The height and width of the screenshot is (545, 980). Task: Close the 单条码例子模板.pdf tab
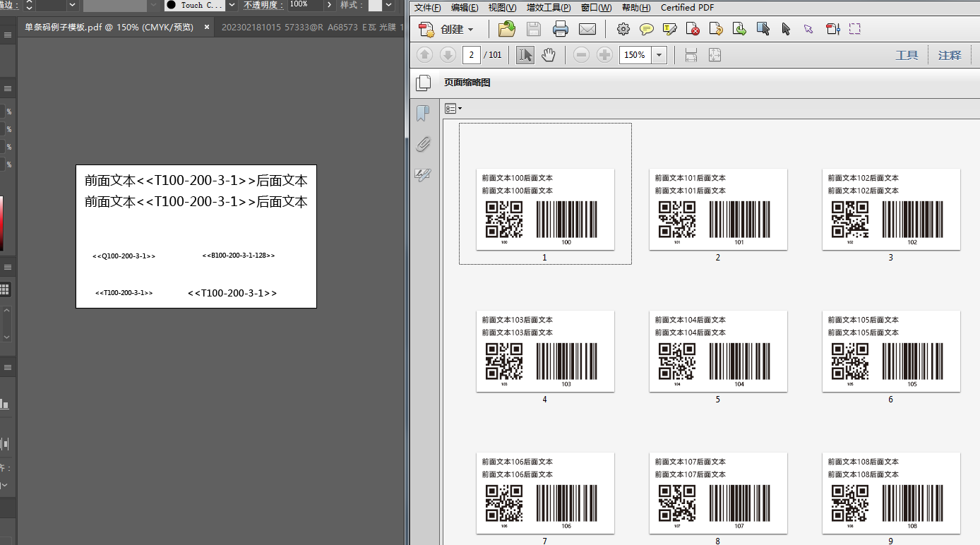(207, 28)
